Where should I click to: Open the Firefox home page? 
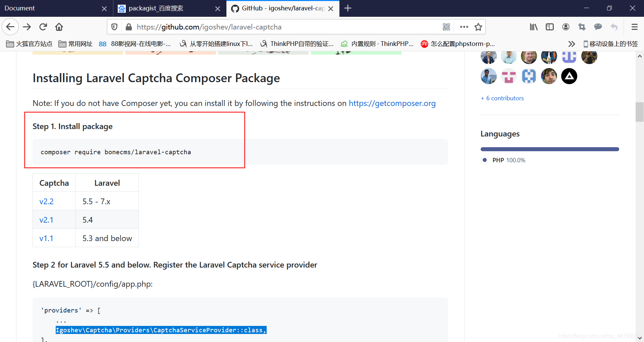[x=59, y=27]
